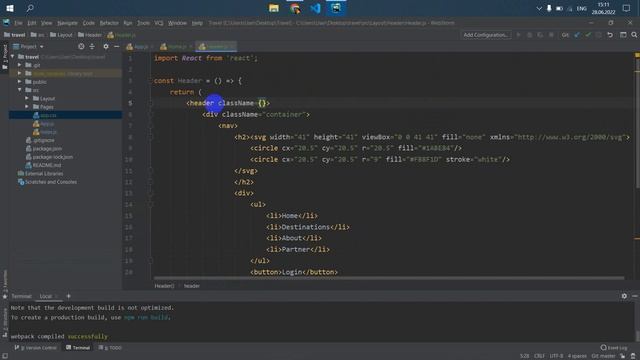This screenshot has width=640, height=360.
Task: Switch to the first editor tab
Action: pos(139,47)
